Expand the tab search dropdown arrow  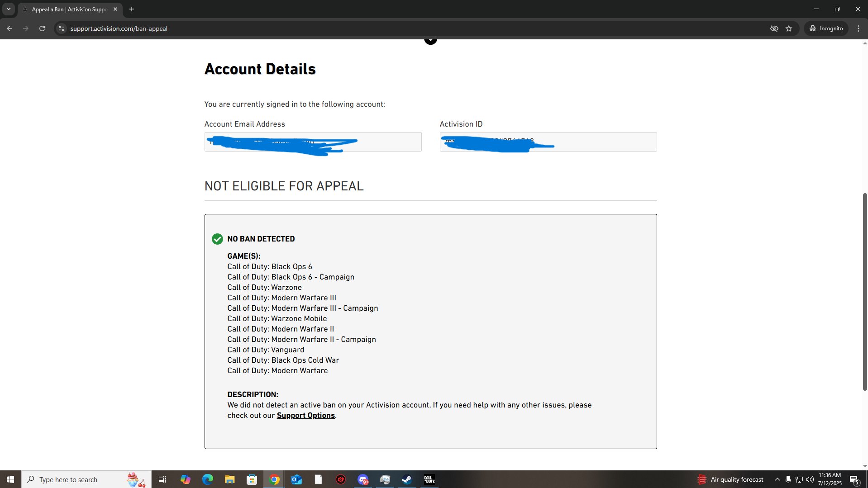pyautogui.click(x=8, y=9)
